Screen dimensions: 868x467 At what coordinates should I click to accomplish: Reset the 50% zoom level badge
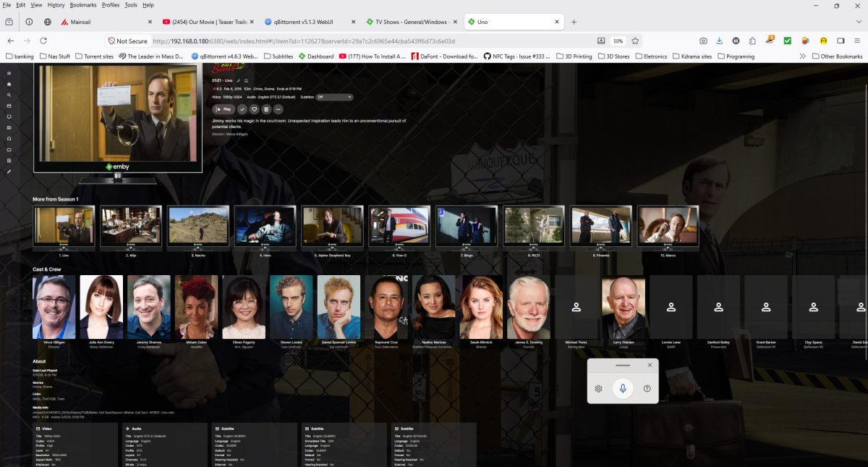618,41
